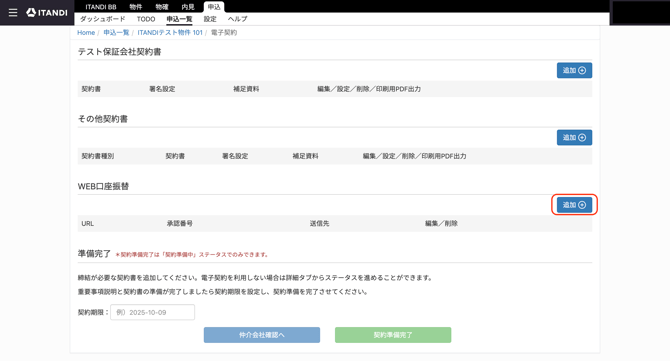Open the ダッシュボード menu item
670x361 pixels.
103,19
